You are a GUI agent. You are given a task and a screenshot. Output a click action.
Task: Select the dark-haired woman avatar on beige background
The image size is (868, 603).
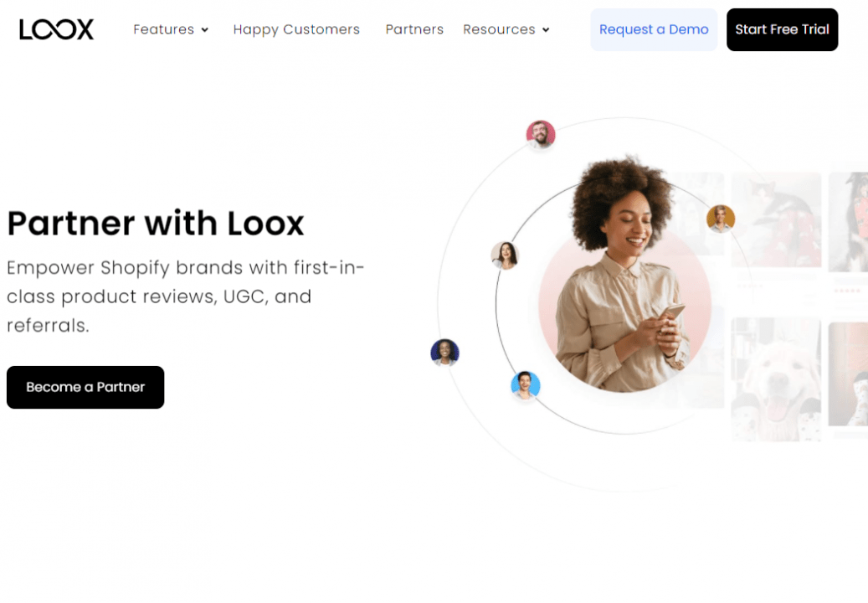tap(505, 255)
